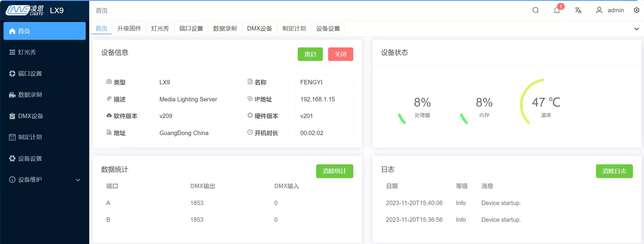Click 数据录制 camera icon in sidebar
Screen dimensions: 644x244
(x=12, y=95)
